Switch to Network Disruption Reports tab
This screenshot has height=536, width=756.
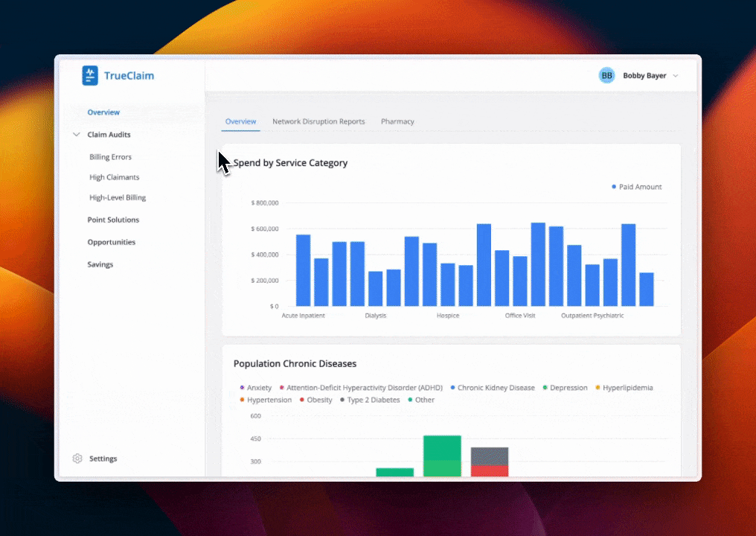(x=318, y=121)
